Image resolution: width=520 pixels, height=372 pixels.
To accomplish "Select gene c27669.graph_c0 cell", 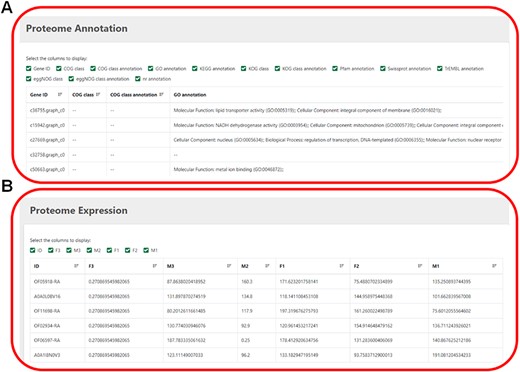I will click(x=47, y=140).
